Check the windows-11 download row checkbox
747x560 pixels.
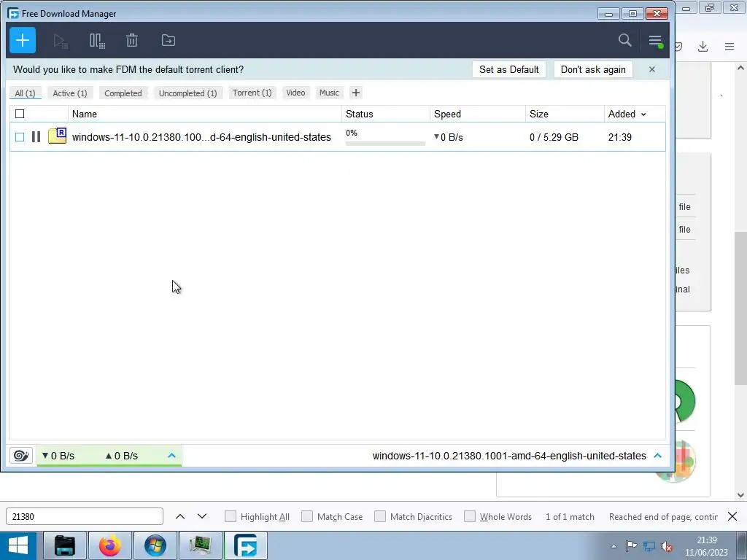click(x=20, y=137)
